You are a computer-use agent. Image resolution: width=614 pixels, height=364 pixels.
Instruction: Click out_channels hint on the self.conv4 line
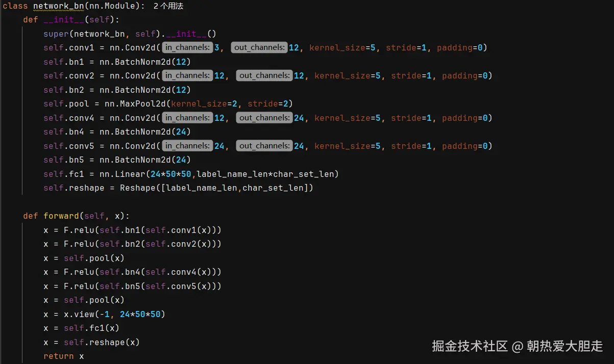pos(264,118)
